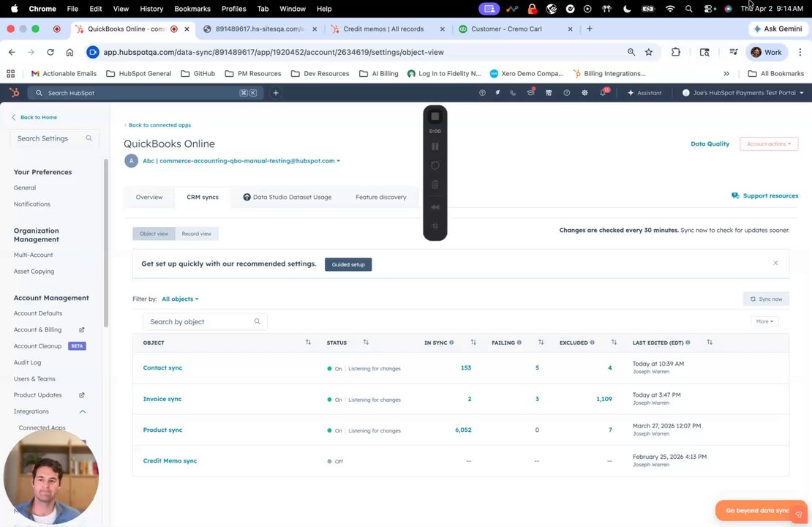Open Support resources link
The height and width of the screenshot is (527, 812).
764,196
